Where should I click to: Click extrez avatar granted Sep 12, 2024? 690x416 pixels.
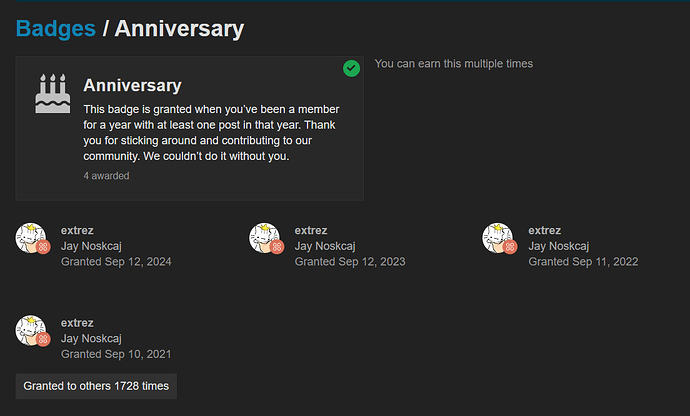point(30,237)
